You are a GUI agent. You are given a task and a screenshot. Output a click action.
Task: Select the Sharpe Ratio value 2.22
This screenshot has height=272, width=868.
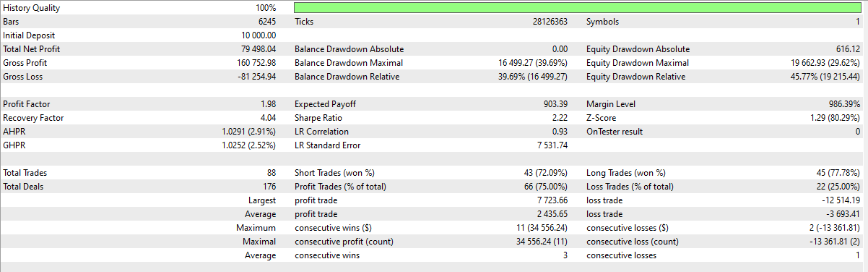tap(560, 118)
